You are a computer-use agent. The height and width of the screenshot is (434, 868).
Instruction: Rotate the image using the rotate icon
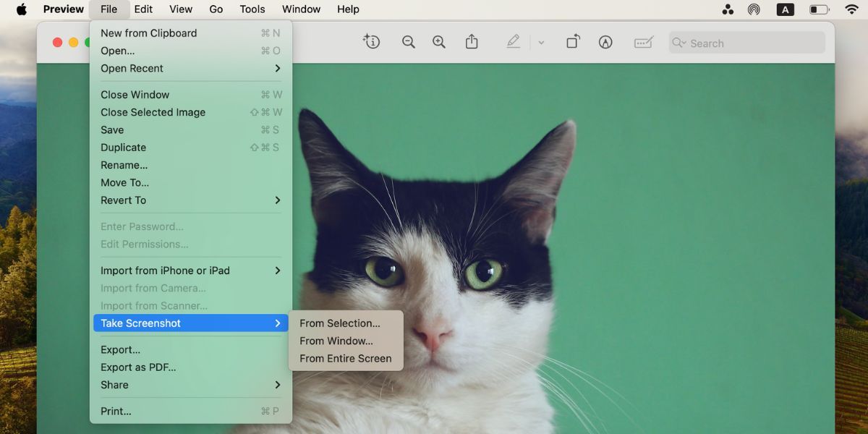click(572, 41)
